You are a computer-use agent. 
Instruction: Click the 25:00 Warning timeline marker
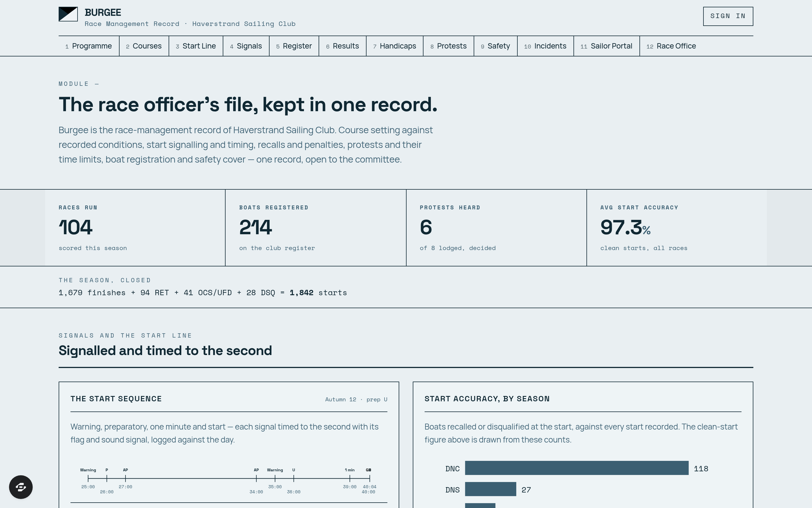click(88, 478)
